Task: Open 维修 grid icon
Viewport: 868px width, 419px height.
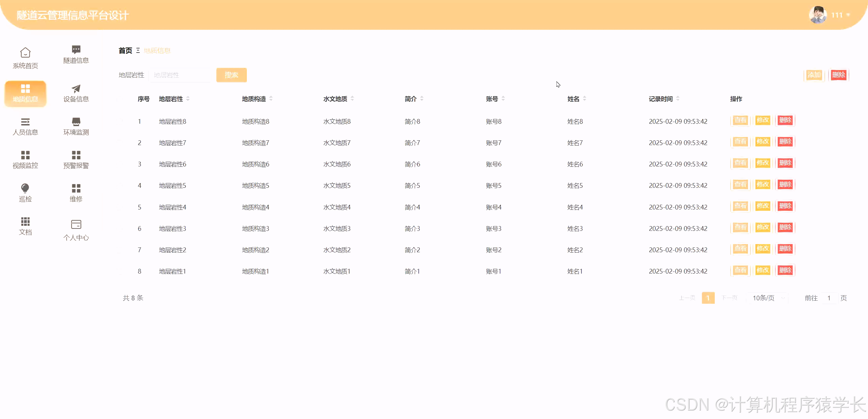Action: [76, 188]
